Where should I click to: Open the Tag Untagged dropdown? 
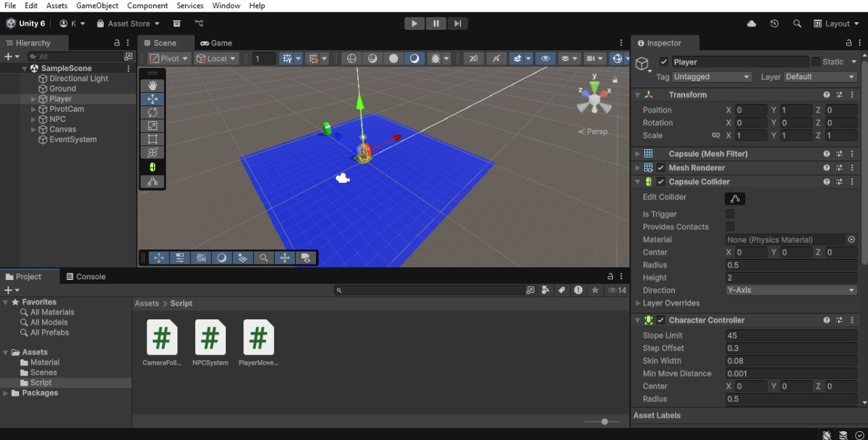712,77
